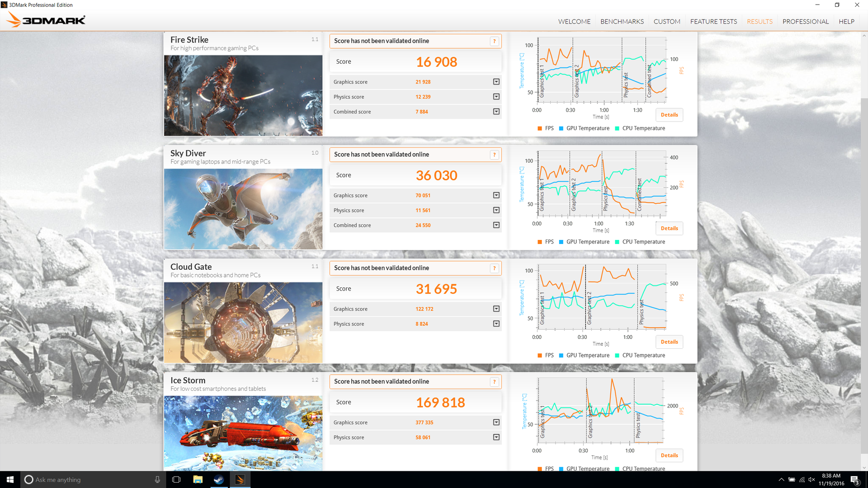Viewport: 868px width, 488px height.
Task: Open Steam from taskbar
Action: 219,479
